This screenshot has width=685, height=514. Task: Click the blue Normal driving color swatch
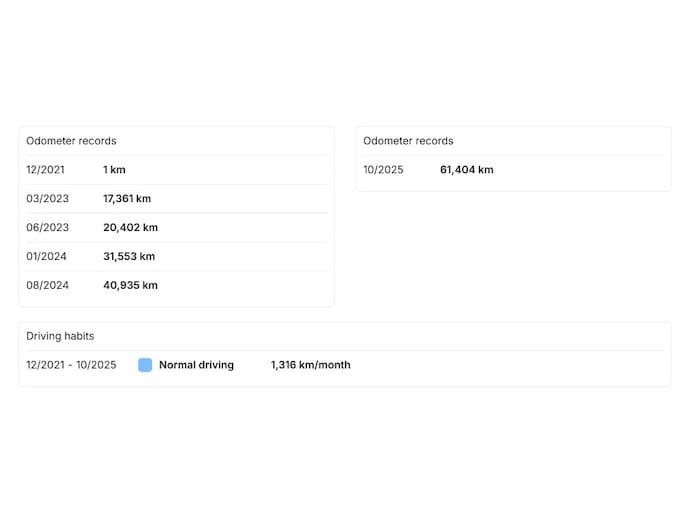[145, 365]
